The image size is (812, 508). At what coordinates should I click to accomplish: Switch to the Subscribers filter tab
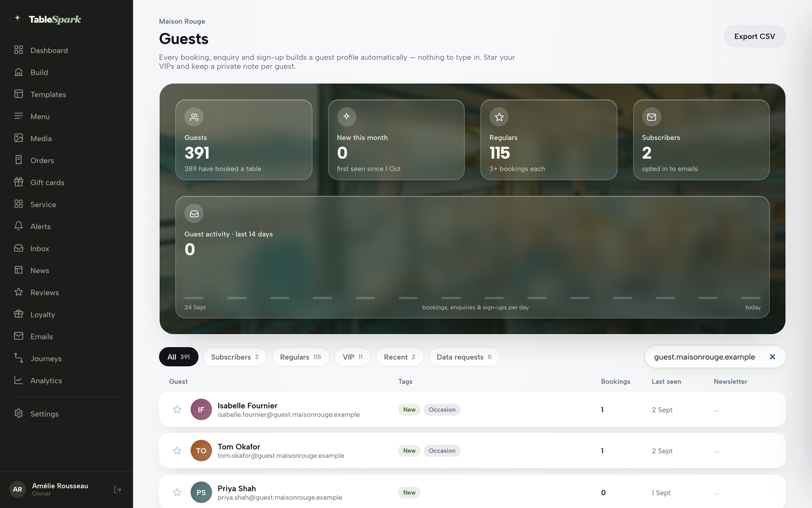click(235, 357)
